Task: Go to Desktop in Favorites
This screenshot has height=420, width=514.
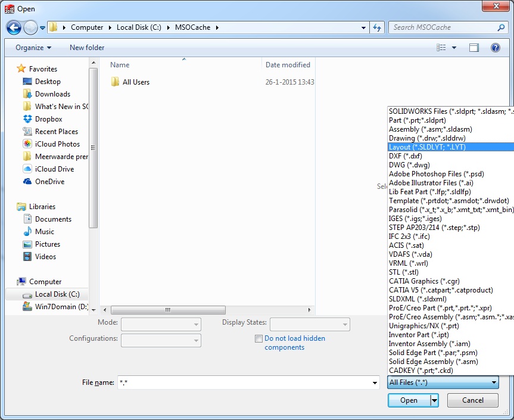Action: 42,81
